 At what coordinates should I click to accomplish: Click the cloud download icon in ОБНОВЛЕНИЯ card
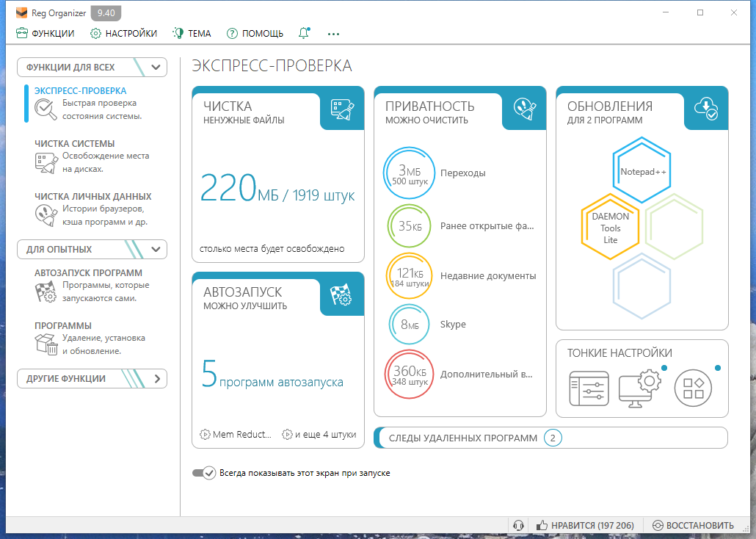coord(706,108)
